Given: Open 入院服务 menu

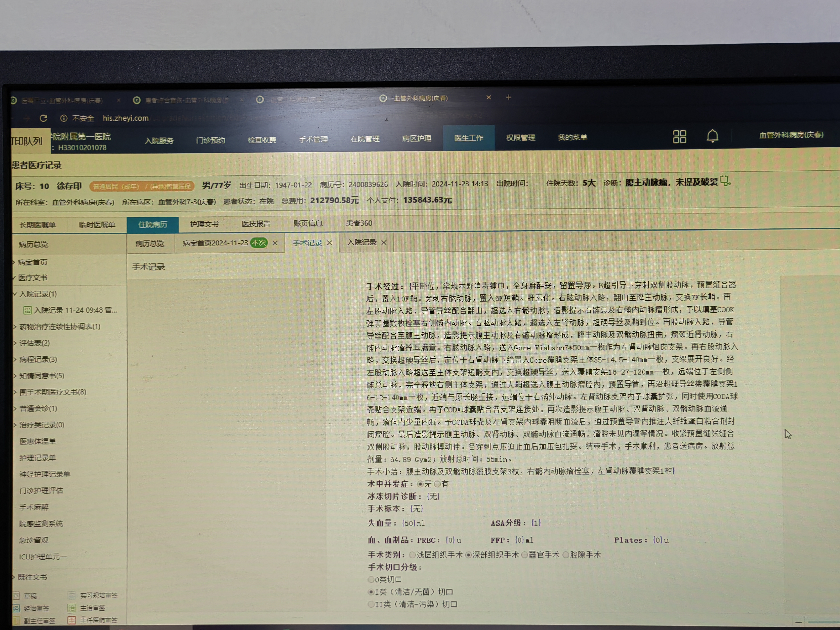Looking at the screenshot, I should [x=159, y=140].
